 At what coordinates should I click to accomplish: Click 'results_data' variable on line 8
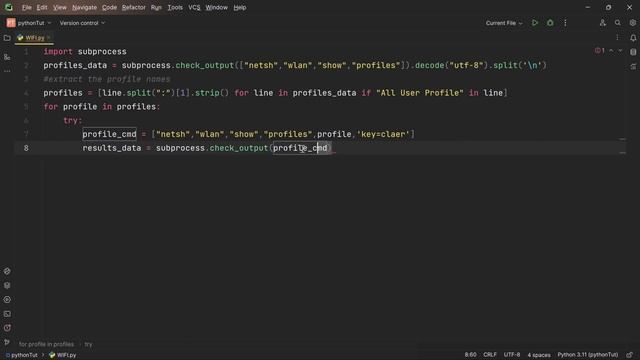(x=112, y=148)
